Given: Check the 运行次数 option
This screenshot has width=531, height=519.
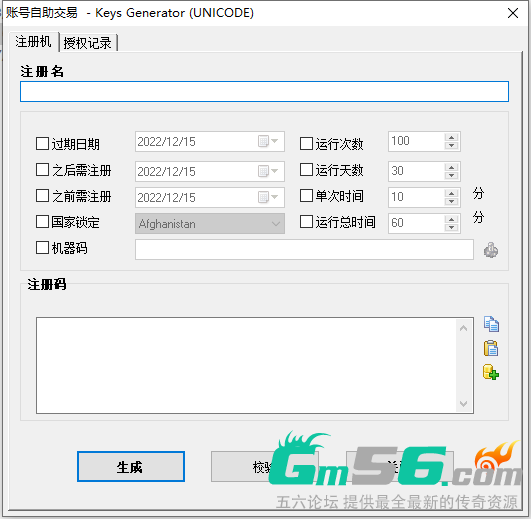Looking at the screenshot, I should 306,143.
